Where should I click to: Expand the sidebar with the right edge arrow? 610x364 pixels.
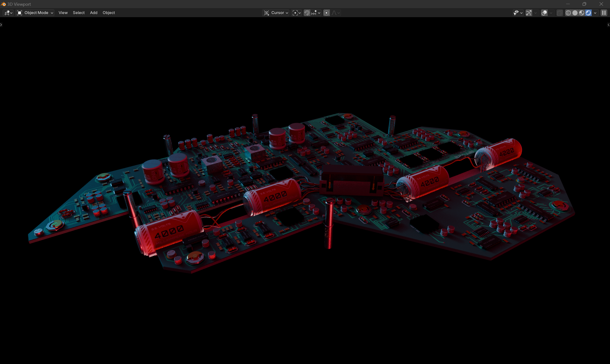tap(609, 25)
